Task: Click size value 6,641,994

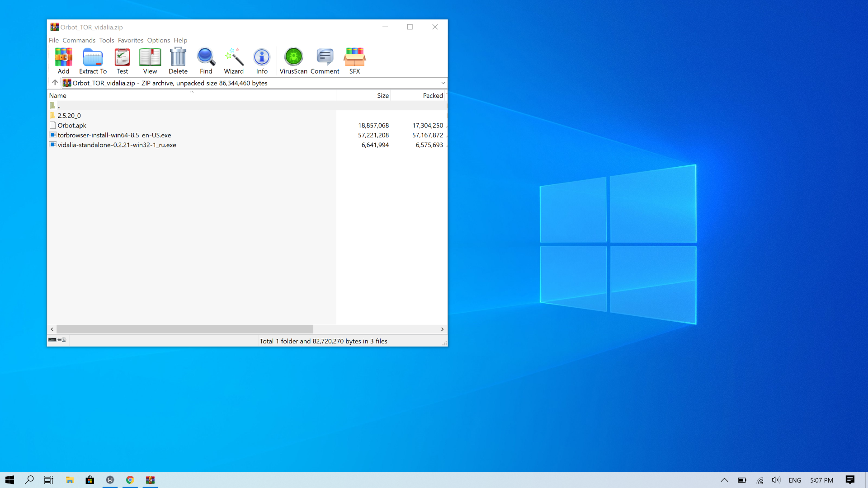Action: pos(375,145)
